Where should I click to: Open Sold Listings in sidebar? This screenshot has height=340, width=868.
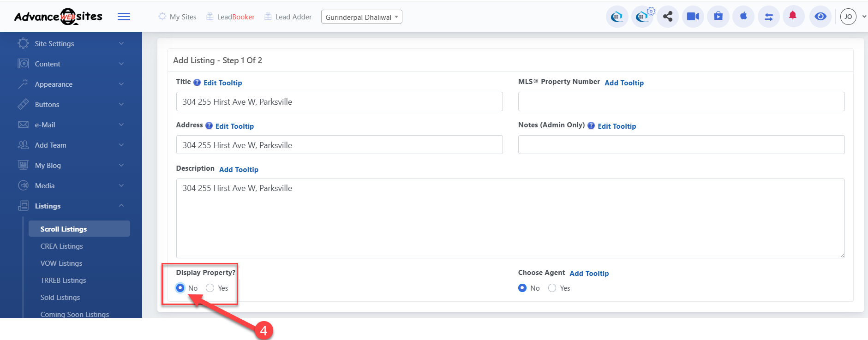click(x=60, y=298)
